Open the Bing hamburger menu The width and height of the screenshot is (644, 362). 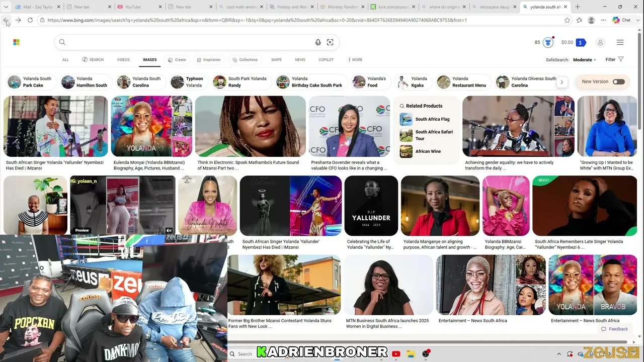pyautogui.click(x=620, y=42)
